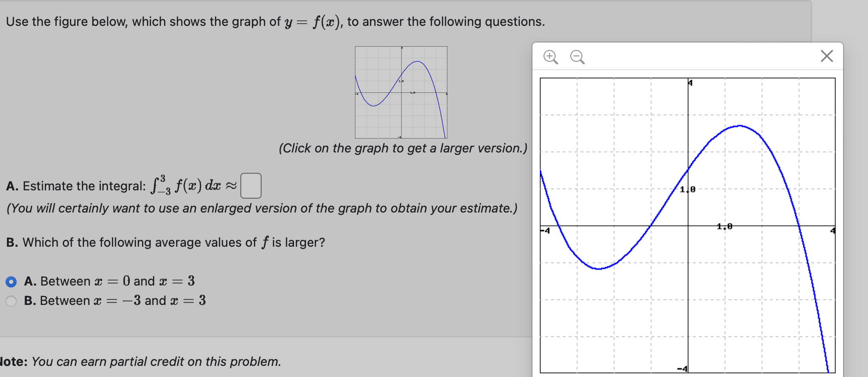Screen dimensions: 868x377
Task: Click the blue curve's maximum peak
Action: click(740, 126)
